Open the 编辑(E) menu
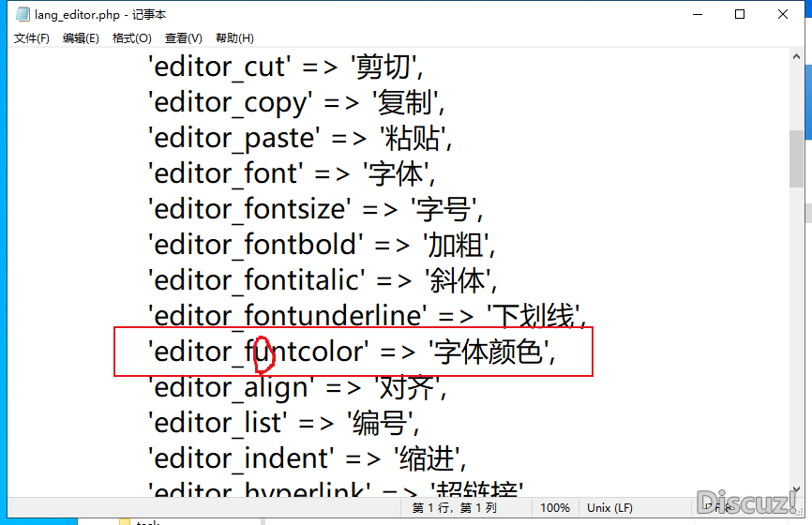 (x=81, y=38)
